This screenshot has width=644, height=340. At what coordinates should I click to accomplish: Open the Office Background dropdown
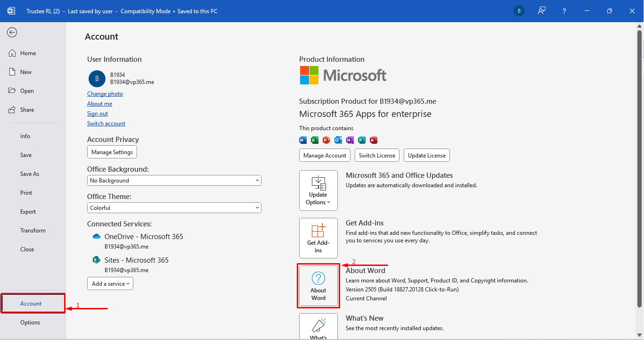pyautogui.click(x=174, y=181)
